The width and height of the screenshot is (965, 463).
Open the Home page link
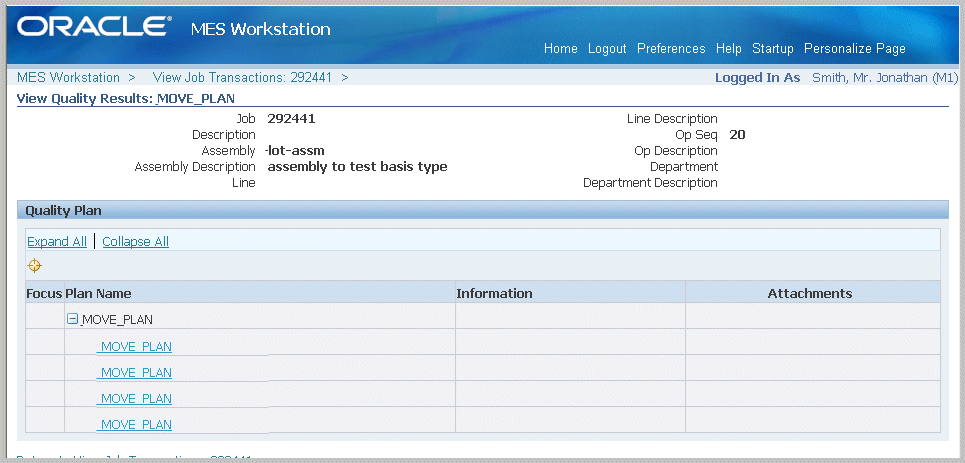561,49
